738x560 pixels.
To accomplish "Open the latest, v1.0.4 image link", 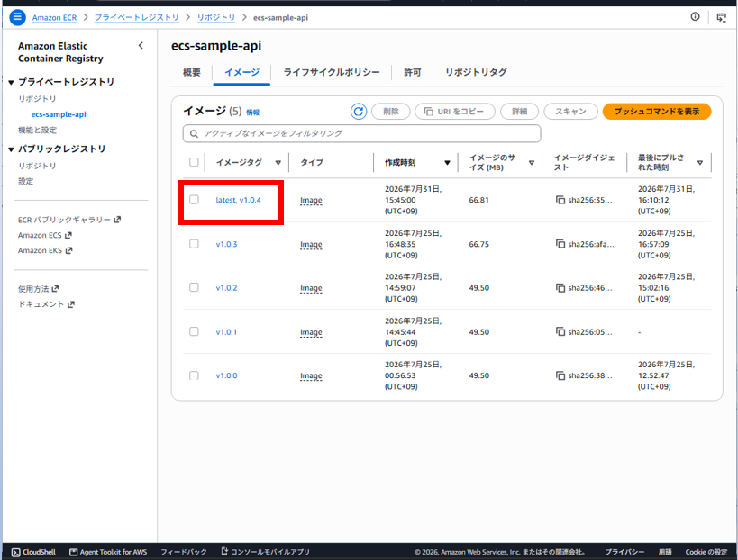I will pyautogui.click(x=238, y=200).
